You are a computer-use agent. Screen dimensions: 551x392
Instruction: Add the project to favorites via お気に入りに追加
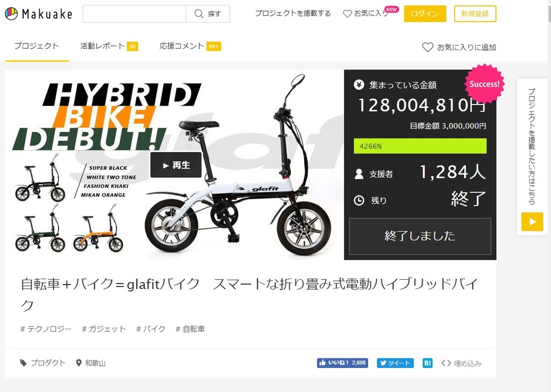coord(459,47)
